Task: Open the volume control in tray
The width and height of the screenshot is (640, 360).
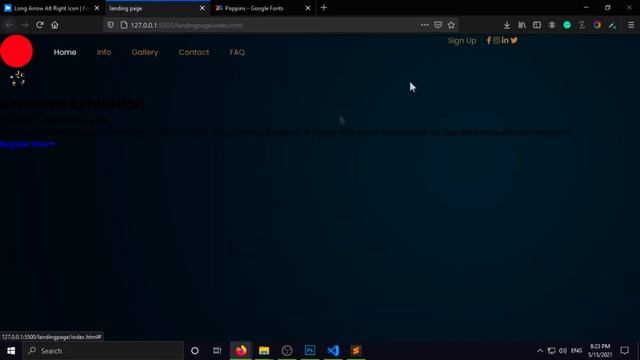Action: click(x=563, y=351)
